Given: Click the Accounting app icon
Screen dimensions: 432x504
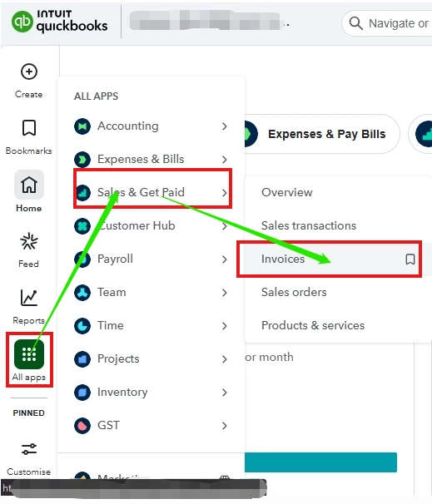Looking at the screenshot, I should click(82, 126).
